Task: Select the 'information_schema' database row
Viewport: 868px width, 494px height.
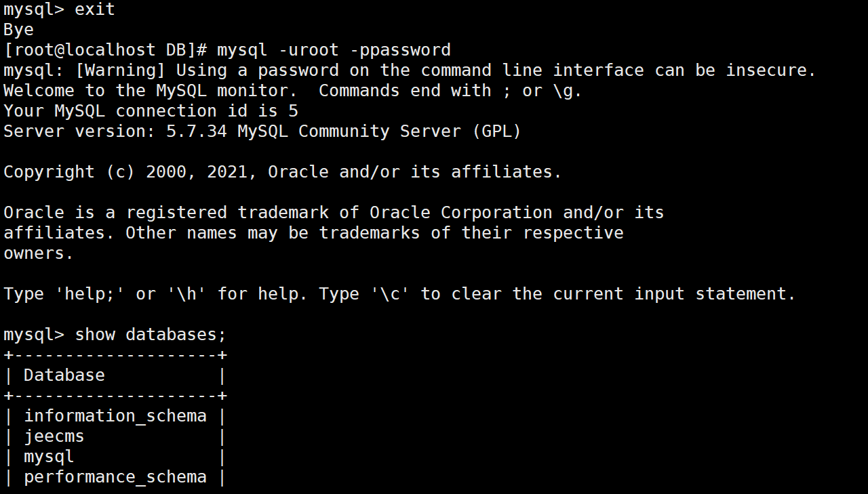Action: tap(115, 416)
